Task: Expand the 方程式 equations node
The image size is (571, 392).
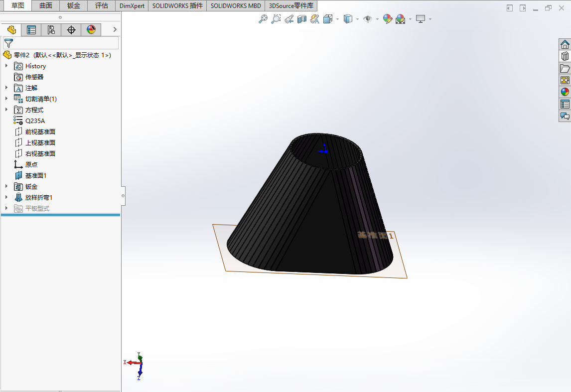Action: 6,110
